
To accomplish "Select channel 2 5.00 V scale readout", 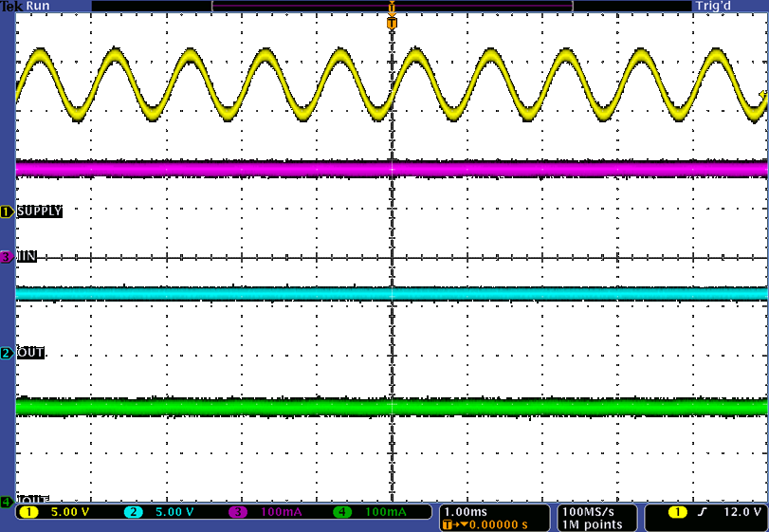I will [174, 512].
